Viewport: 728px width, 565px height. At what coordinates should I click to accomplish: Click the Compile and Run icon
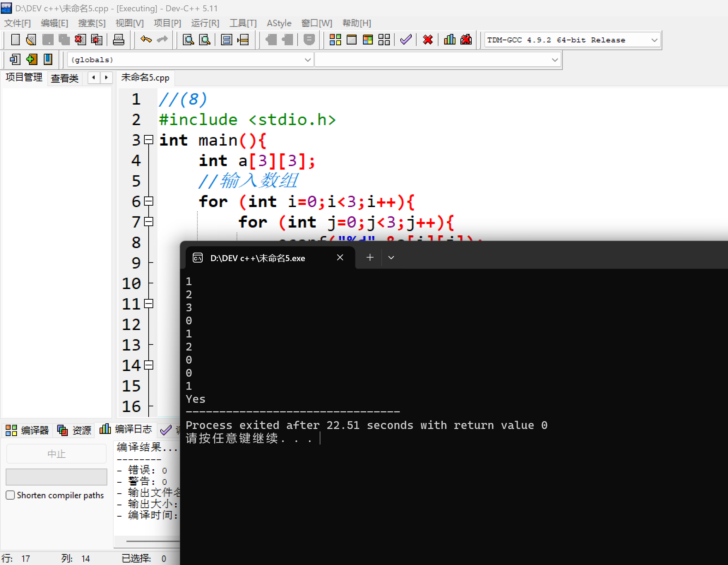coord(368,40)
